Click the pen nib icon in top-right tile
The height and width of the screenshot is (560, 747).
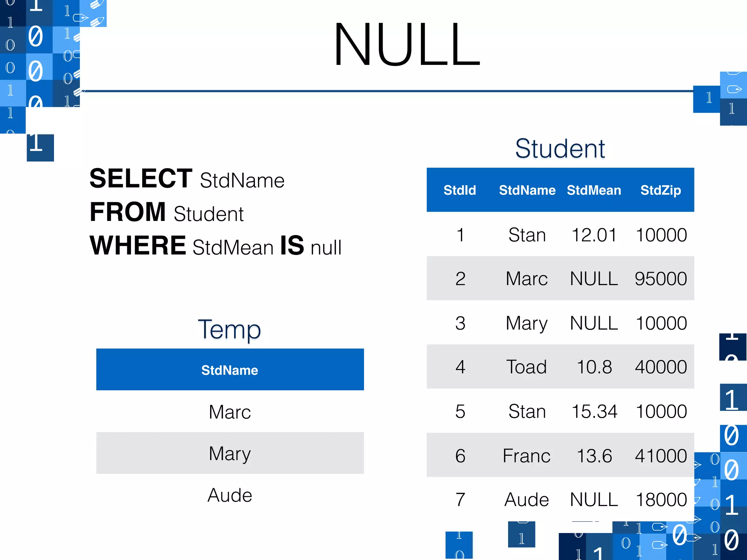734,89
